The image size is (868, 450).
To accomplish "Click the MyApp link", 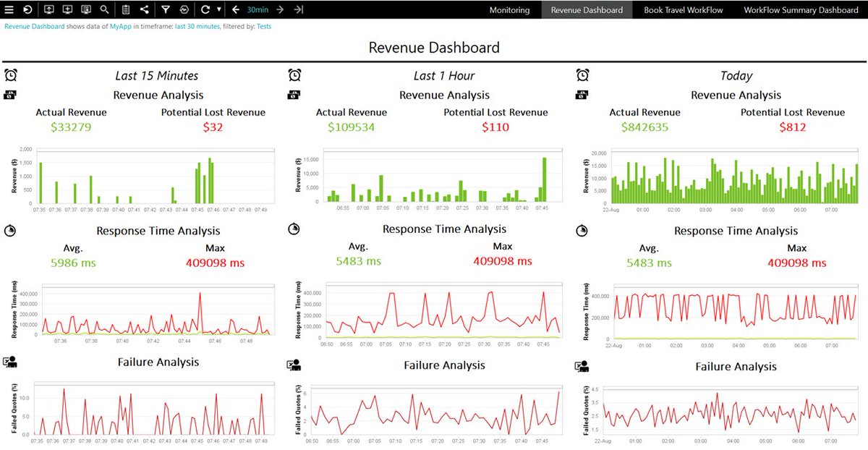I will tap(120, 27).
